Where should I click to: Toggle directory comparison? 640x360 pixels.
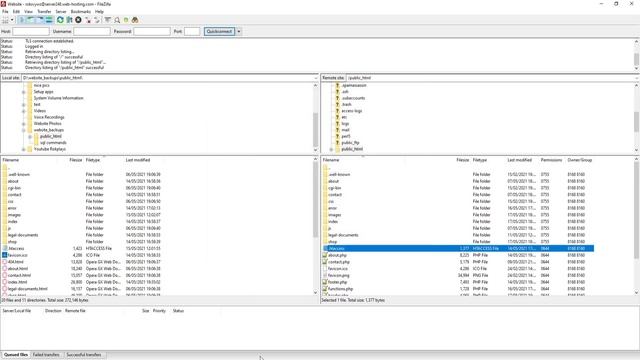[117, 20]
